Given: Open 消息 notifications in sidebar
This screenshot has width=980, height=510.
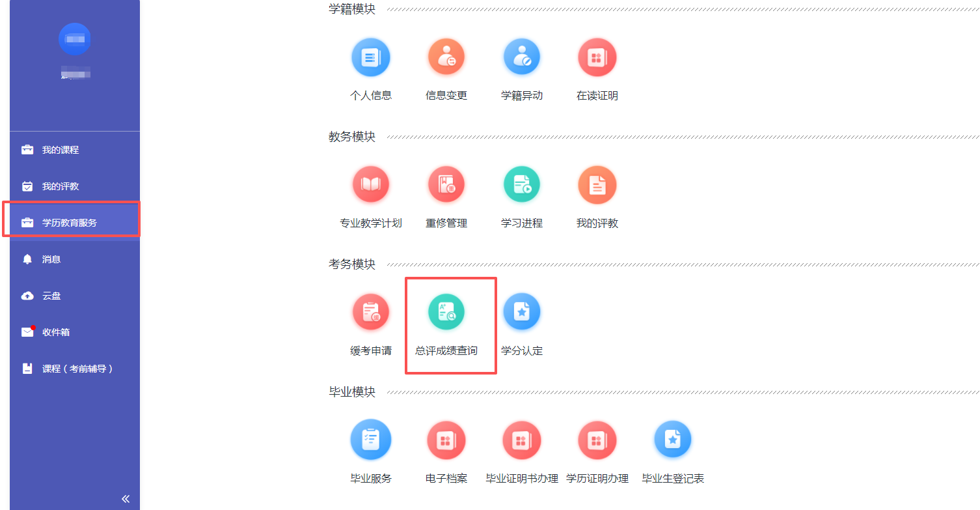Looking at the screenshot, I should 51,259.
